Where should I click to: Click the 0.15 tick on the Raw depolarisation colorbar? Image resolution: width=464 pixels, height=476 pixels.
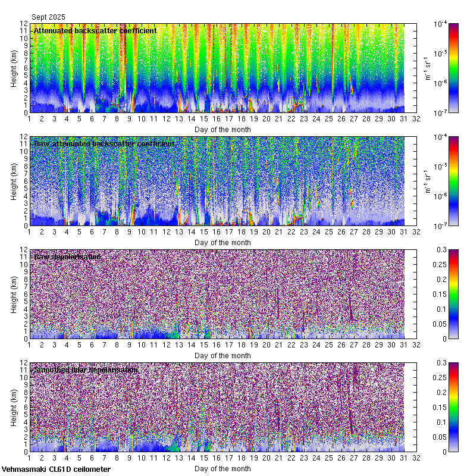point(440,294)
